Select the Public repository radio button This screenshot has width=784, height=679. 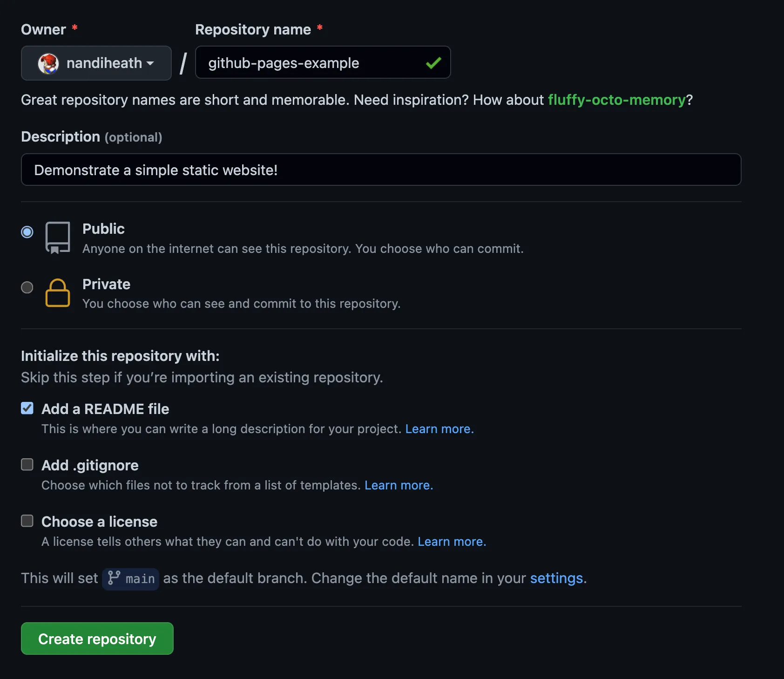(x=27, y=231)
